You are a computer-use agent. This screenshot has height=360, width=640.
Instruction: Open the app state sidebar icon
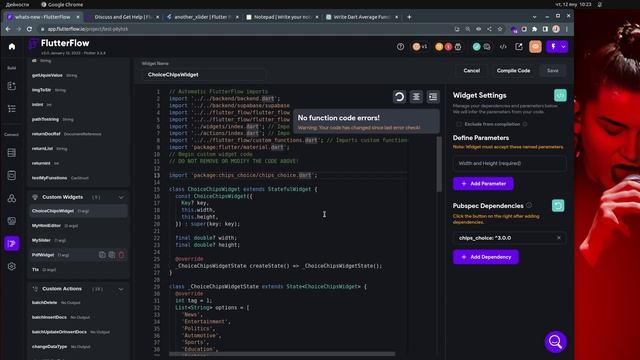[12, 198]
